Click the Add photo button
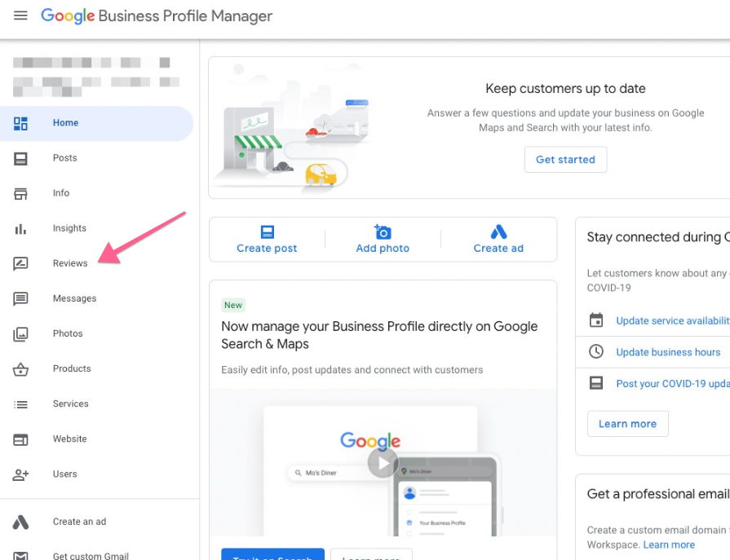The width and height of the screenshot is (730, 560). click(383, 240)
